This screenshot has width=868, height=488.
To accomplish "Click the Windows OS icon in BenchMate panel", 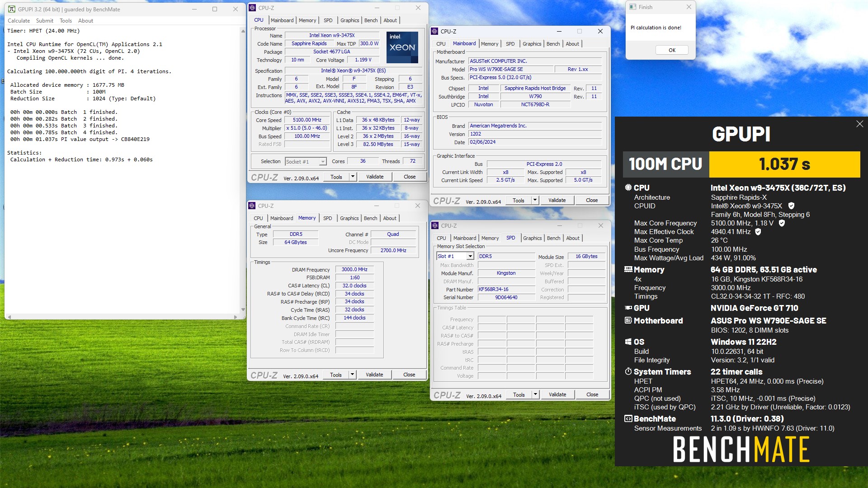I will (x=628, y=342).
